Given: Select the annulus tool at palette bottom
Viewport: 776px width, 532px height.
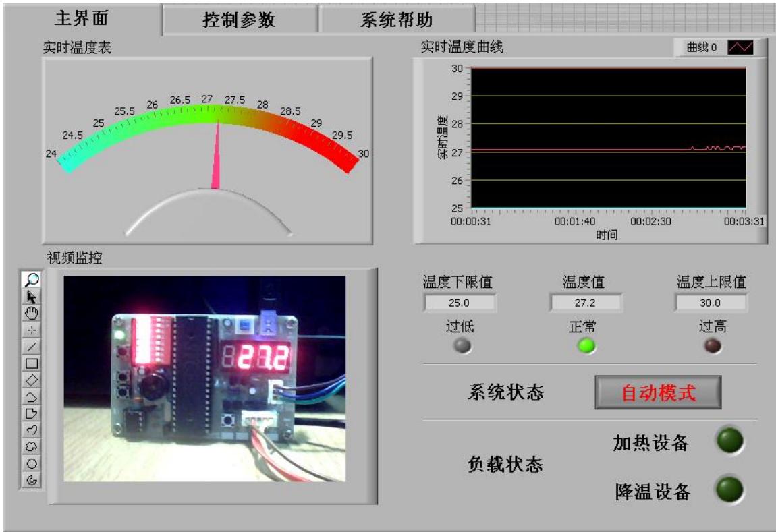Looking at the screenshot, I should pos(32,480).
